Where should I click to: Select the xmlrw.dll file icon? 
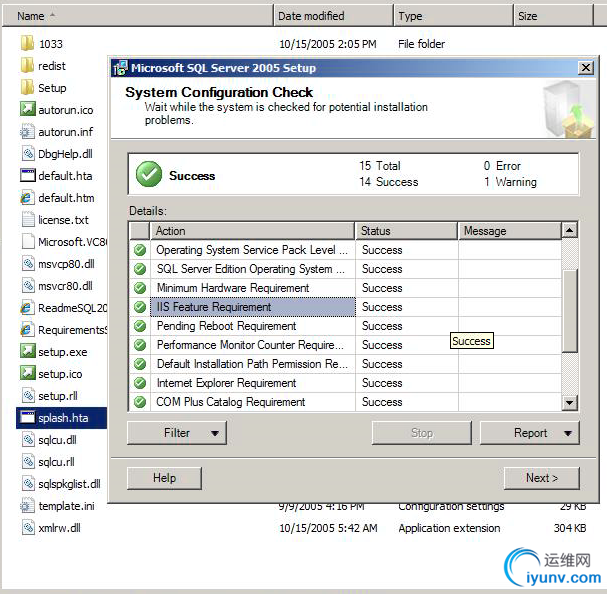click(28, 528)
